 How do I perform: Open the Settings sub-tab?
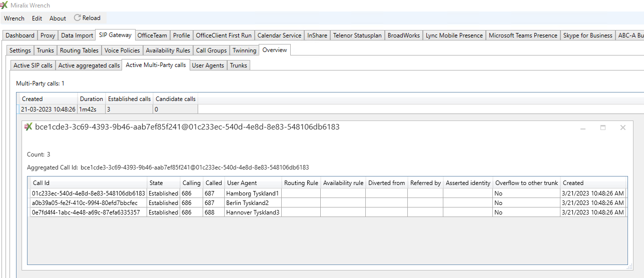20,50
